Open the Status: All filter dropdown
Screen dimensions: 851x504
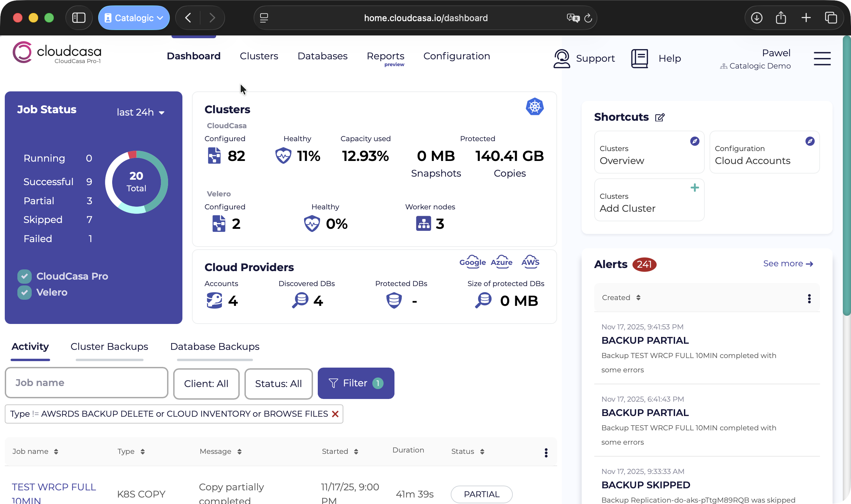click(x=278, y=383)
